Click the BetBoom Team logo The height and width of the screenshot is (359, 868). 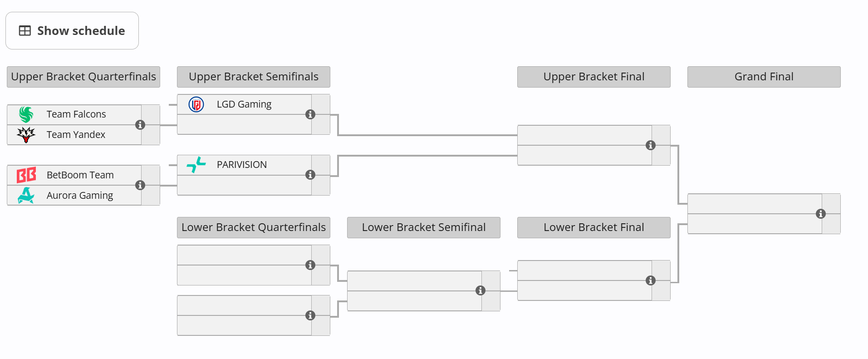26,175
